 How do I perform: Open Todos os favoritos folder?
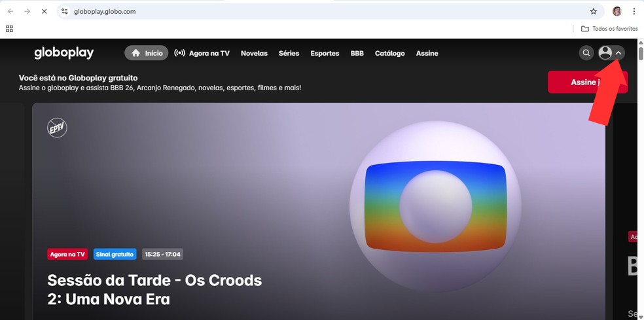point(609,29)
